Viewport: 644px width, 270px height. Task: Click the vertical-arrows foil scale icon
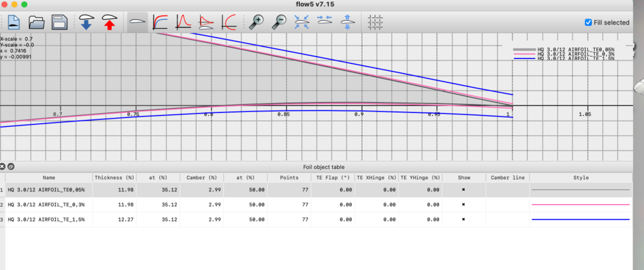tap(346, 23)
